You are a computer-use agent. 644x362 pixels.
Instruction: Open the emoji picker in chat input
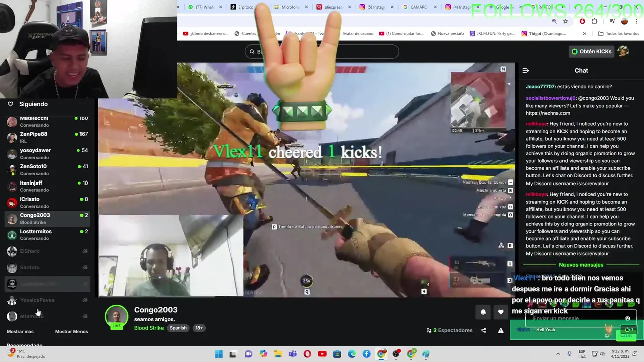click(x=627, y=318)
